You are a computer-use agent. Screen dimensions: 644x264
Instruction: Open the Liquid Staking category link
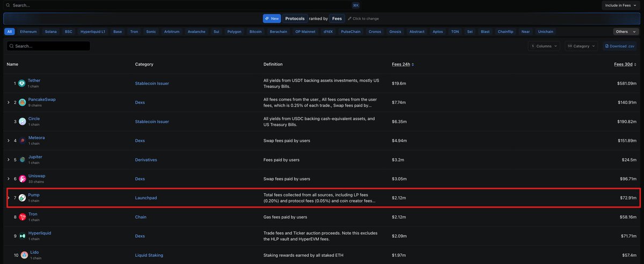coord(149,255)
